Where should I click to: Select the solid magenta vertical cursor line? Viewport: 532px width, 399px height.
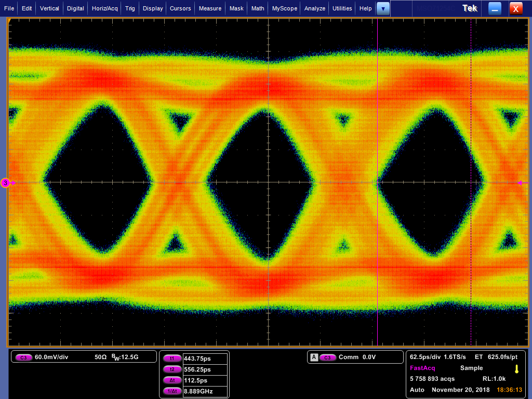(x=378, y=182)
